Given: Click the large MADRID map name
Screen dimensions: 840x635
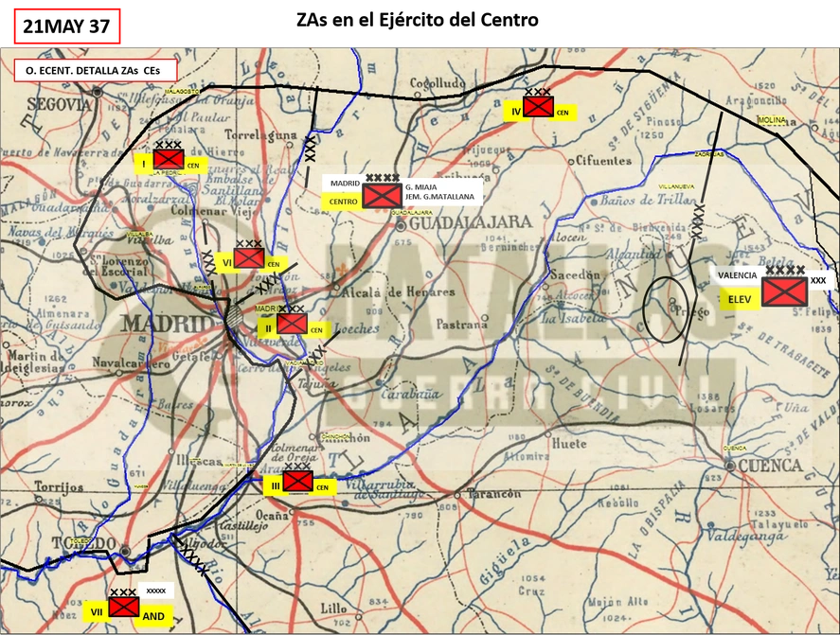Looking at the screenshot, I should click(x=168, y=324).
